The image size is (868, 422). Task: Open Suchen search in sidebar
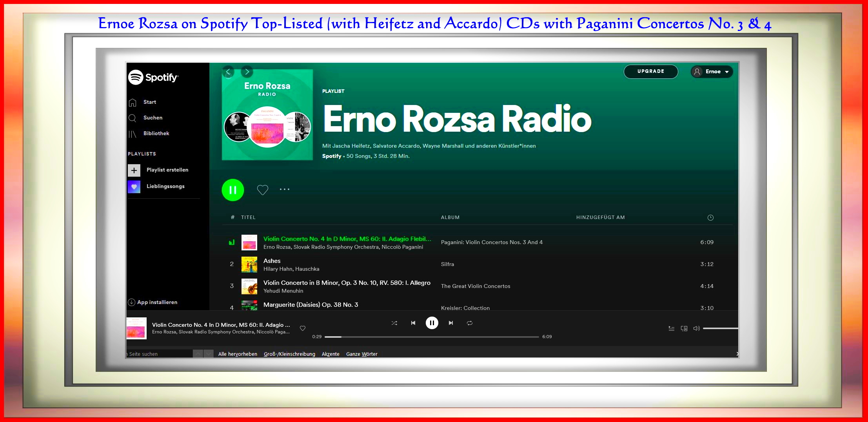145,118
